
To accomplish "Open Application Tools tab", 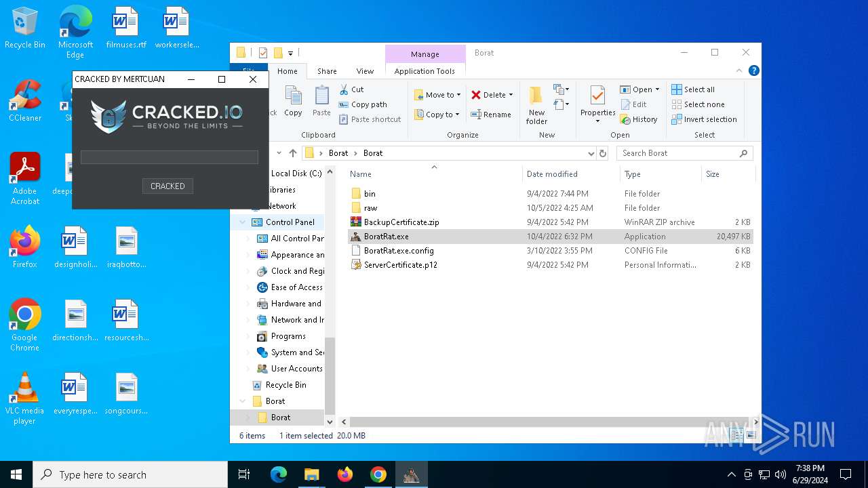I will tap(425, 71).
